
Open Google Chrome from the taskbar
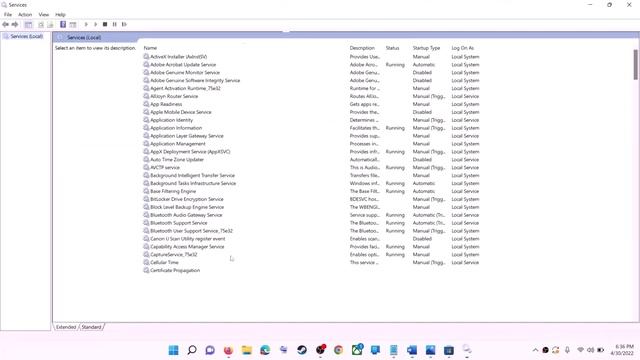point(338,350)
